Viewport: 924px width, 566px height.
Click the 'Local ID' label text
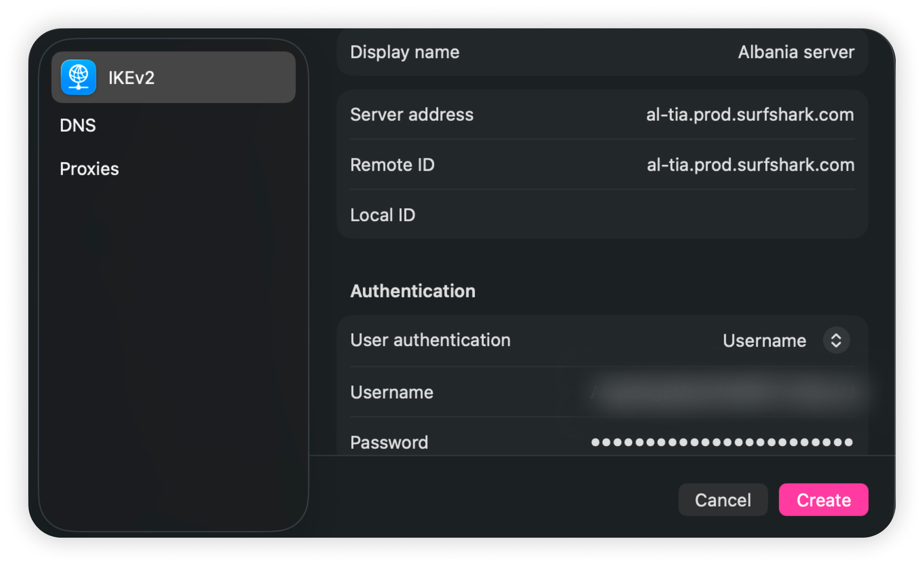383,215
